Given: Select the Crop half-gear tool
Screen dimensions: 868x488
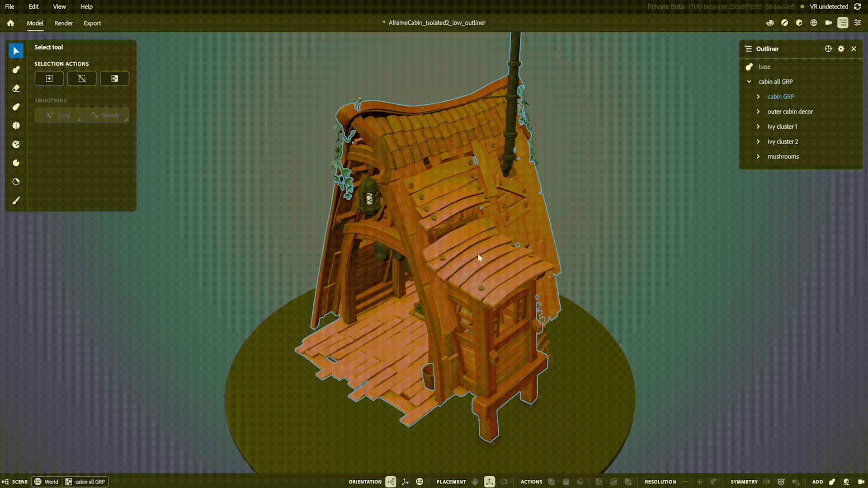Looking at the screenshot, I should (16, 126).
